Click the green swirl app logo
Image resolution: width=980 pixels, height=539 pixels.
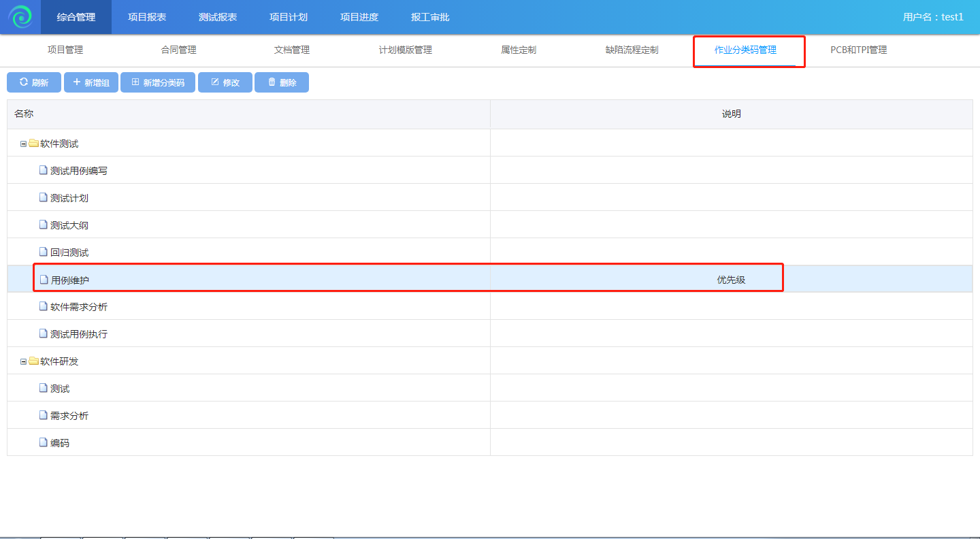pos(20,17)
